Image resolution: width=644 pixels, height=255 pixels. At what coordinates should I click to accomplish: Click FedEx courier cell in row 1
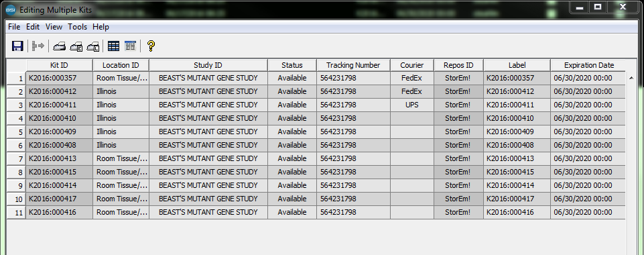coord(412,78)
